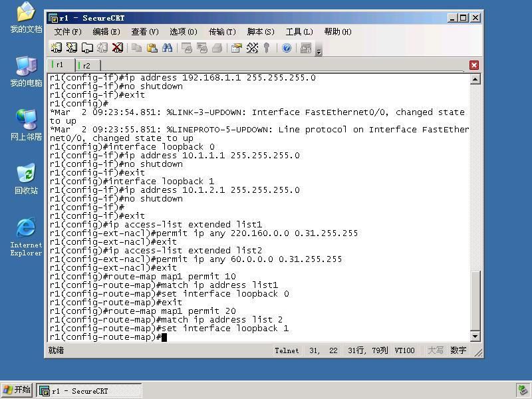This screenshot has width=532, height=399.
Task: Click the Disconnect red X icon
Action: click(118, 48)
